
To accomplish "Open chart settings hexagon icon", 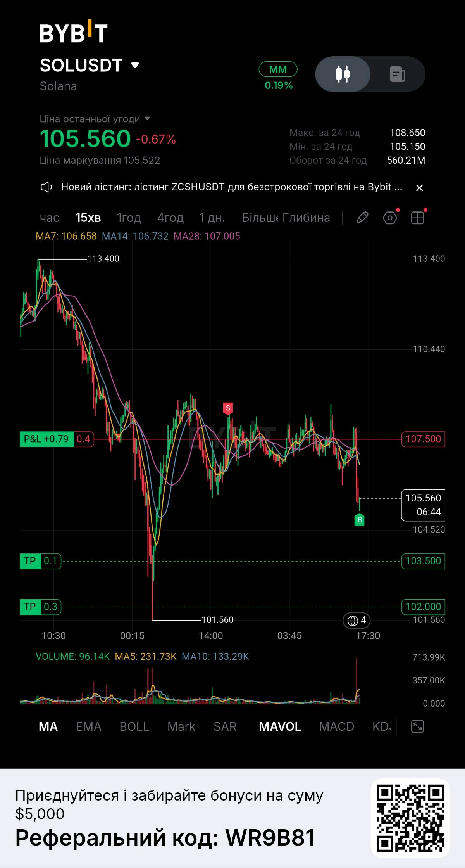I will 390,218.
